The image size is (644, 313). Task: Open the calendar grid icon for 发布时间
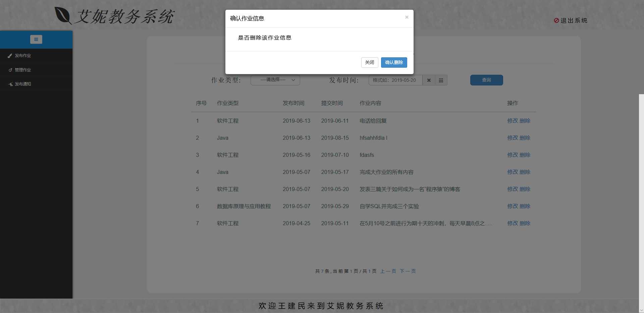pos(441,80)
